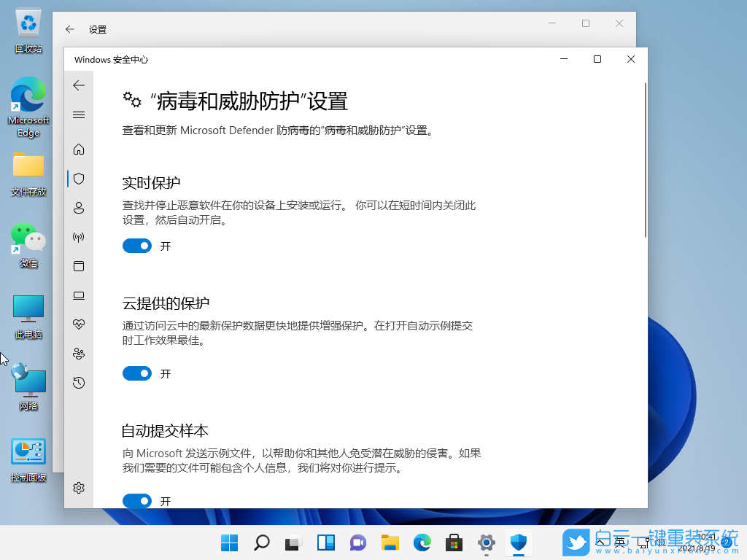Navigate back using the arrow in 设置 window

coord(69,29)
